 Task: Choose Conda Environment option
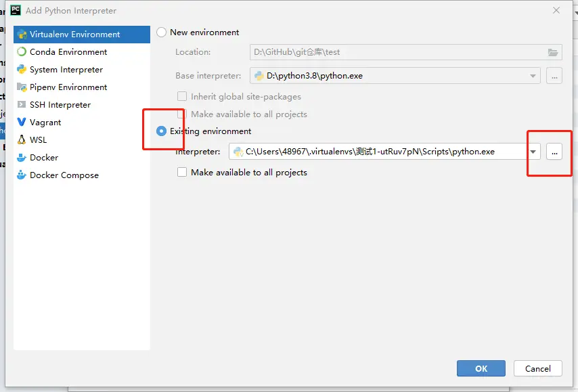point(82,52)
